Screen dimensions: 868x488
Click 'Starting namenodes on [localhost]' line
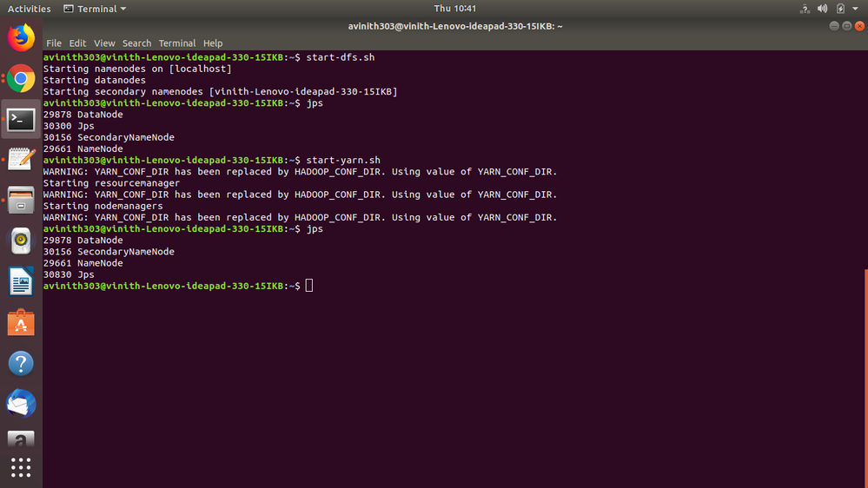coord(137,69)
